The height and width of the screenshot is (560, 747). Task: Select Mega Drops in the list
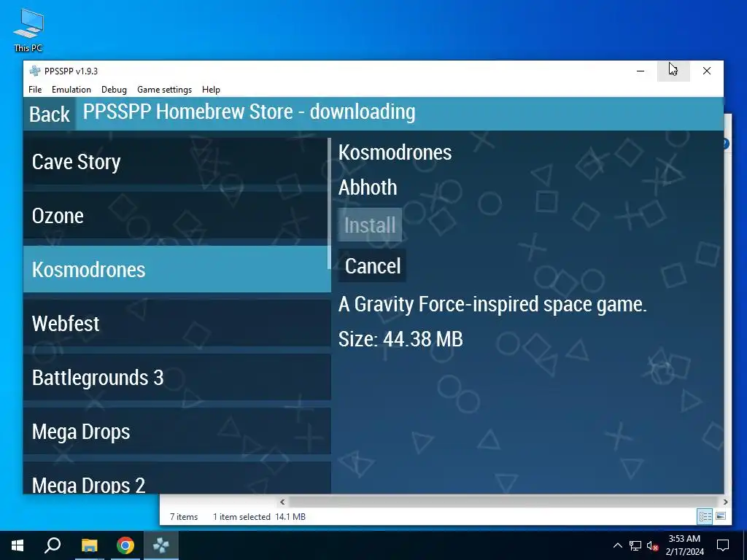coord(177,432)
